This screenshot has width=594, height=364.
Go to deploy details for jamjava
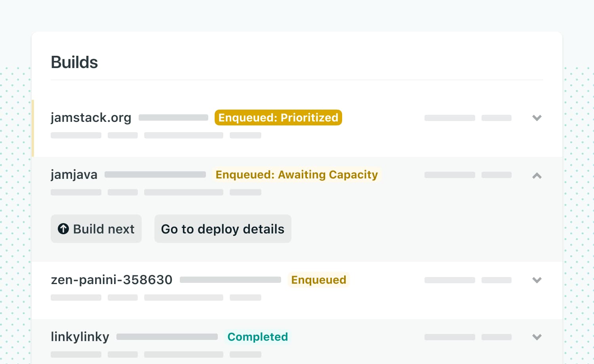[223, 229]
